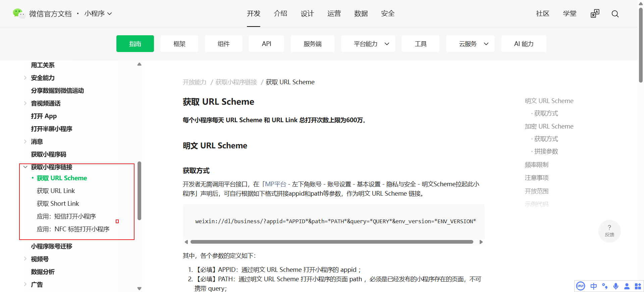Open 获取小程序码 in sidebar
The height and width of the screenshot is (292, 644).
point(49,154)
